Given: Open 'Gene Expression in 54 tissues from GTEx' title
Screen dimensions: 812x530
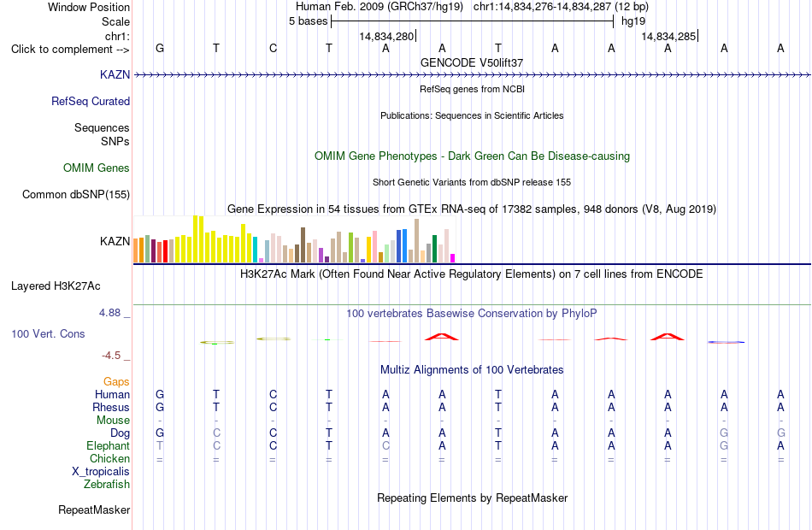Looking at the screenshot, I should point(472,209).
